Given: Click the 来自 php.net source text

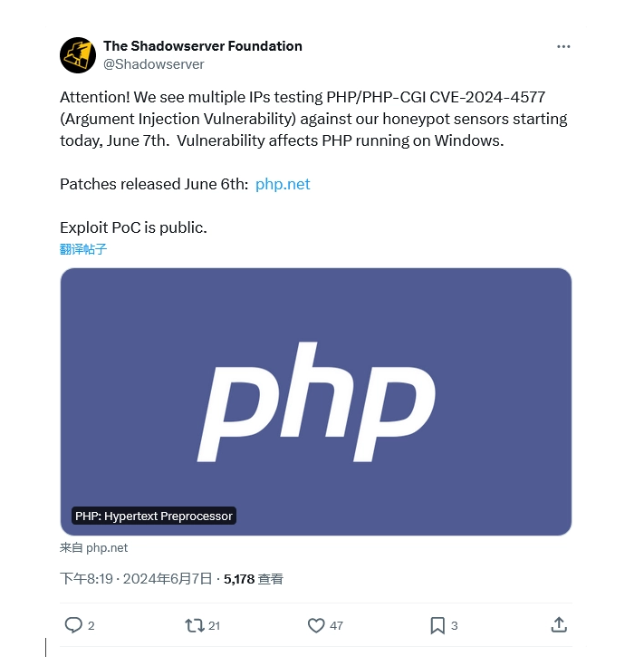Looking at the screenshot, I should (94, 548).
